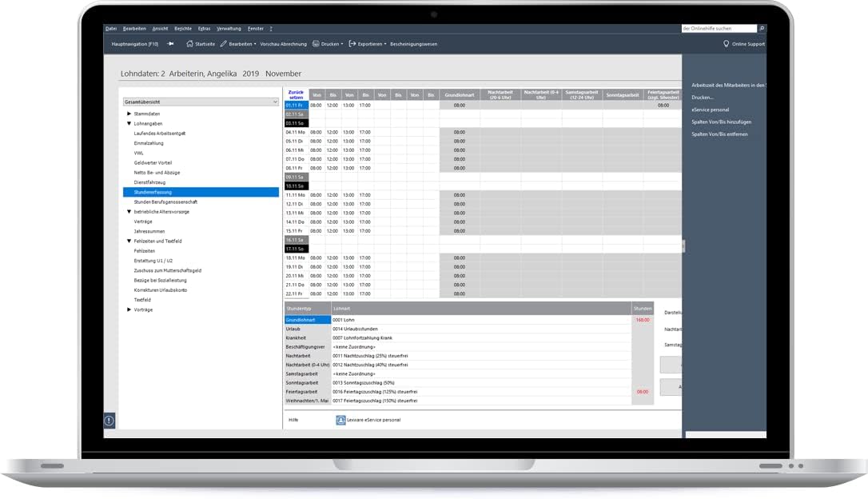Click the Exportieren arrow icon
The width and height of the screenshot is (868, 499).
pyautogui.click(x=352, y=44)
